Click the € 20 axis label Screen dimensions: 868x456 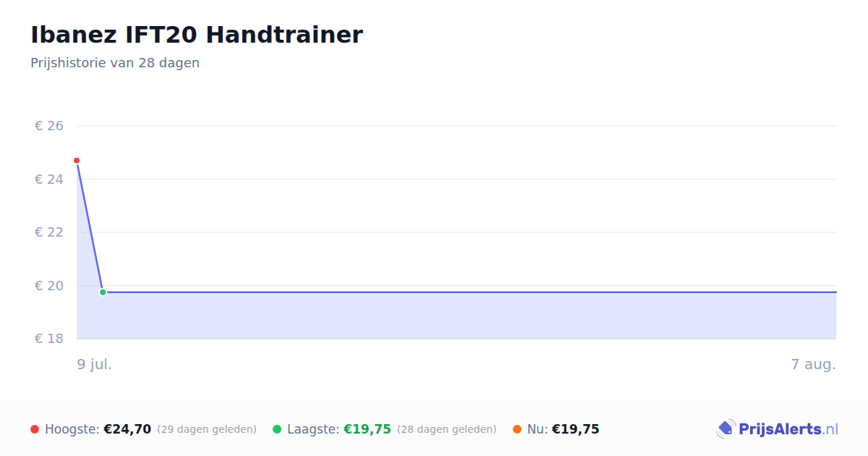tap(49, 285)
